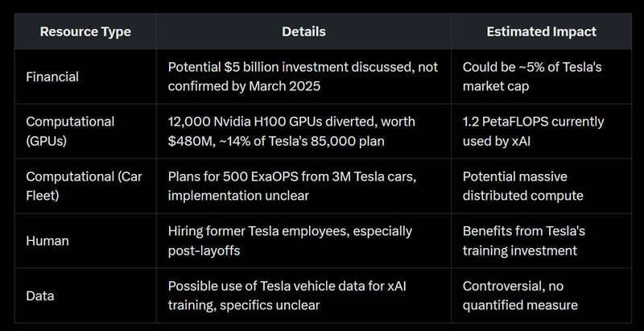Click the Data resource type cell
Viewport: 644px width, 331px height.
40,296
